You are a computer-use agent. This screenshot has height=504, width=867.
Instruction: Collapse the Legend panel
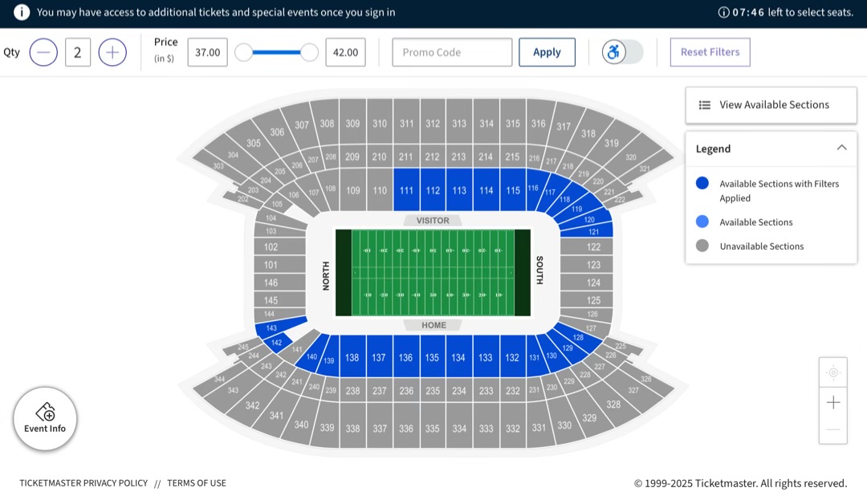click(x=841, y=148)
